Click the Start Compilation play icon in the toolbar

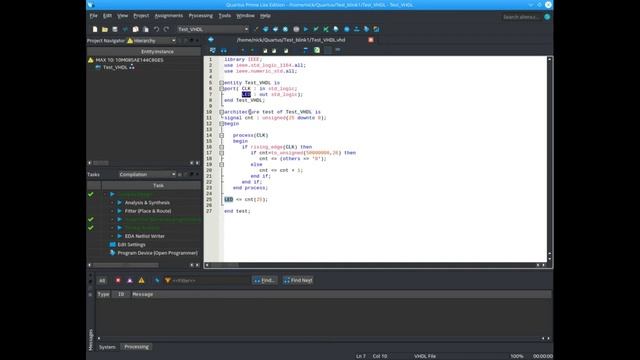[306, 29]
